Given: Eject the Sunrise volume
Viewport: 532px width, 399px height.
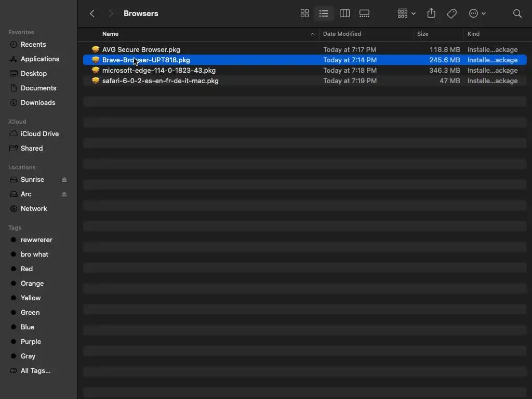Looking at the screenshot, I should click(64, 180).
